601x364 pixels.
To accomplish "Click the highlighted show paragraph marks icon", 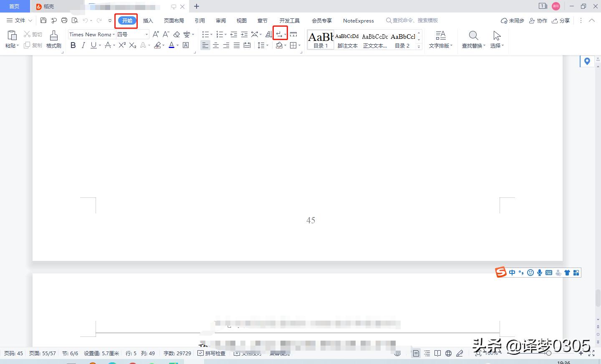I will [279, 33].
